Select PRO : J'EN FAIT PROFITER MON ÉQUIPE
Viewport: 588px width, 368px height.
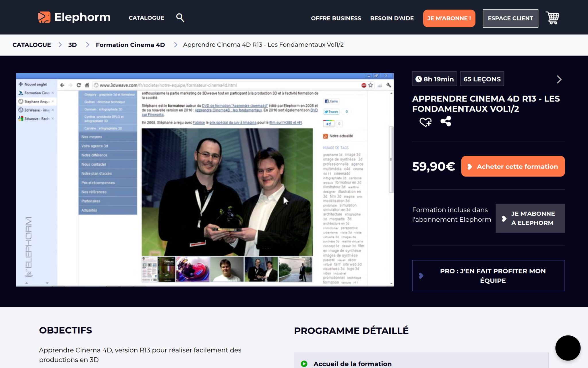(x=488, y=276)
